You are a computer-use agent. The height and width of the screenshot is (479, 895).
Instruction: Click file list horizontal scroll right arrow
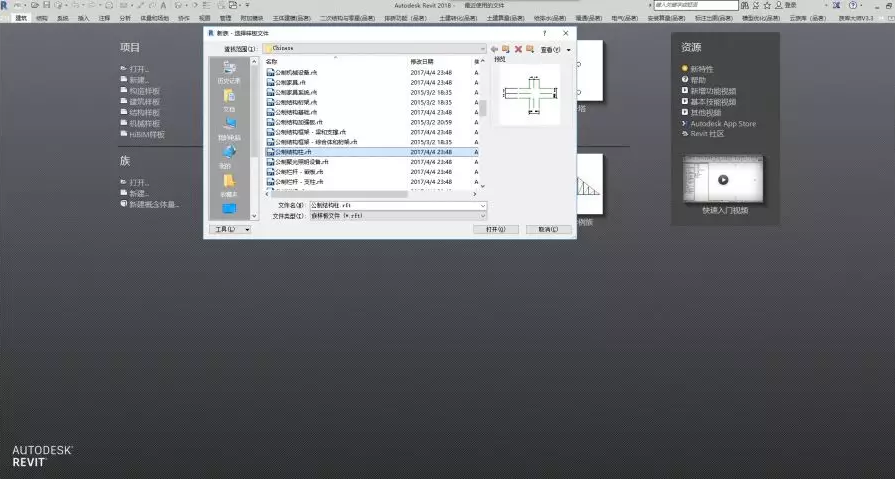pyautogui.click(x=475, y=194)
